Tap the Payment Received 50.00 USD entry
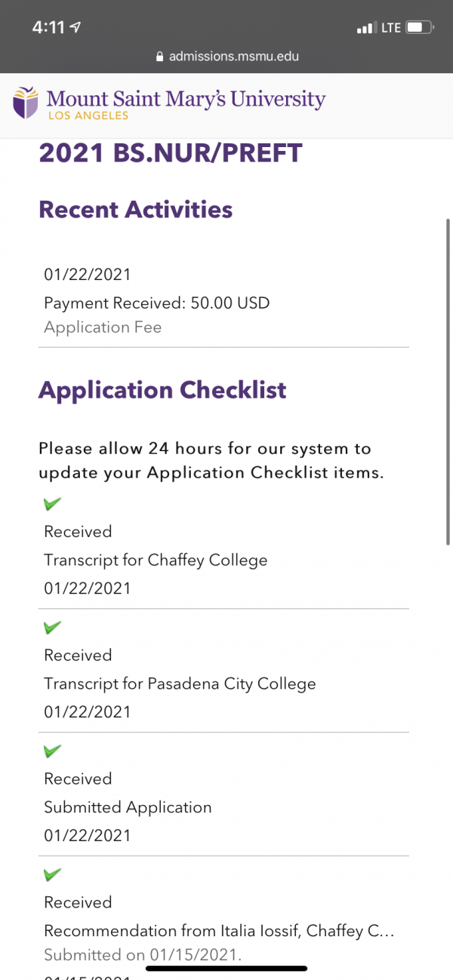453x980 pixels. (x=156, y=303)
